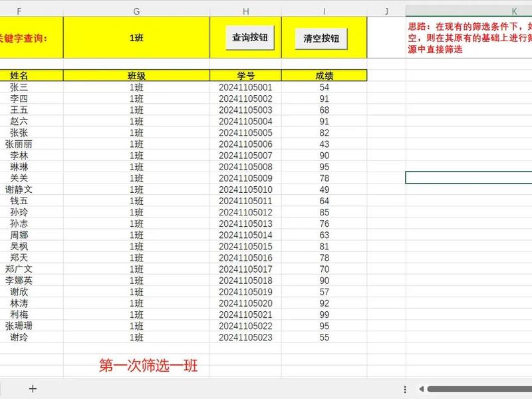Image resolution: width=532 pixels, height=399 pixels.
Task: Select the name cell 孙志
Action: (x=31, y=223)
